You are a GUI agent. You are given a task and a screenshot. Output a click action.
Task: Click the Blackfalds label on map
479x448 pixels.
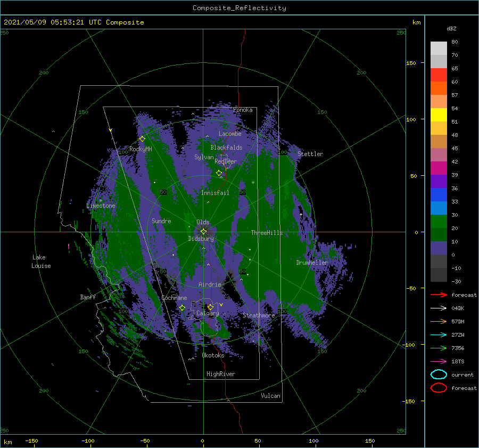226,148
